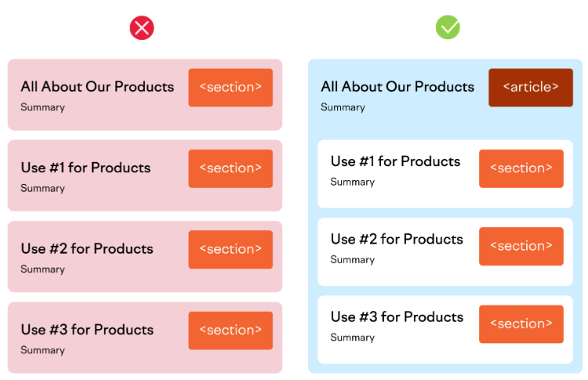Click Summary text in white 'Use #3' card
Image resolution: width=588 pixels, height=380 pixels.
tap(353, 338)
